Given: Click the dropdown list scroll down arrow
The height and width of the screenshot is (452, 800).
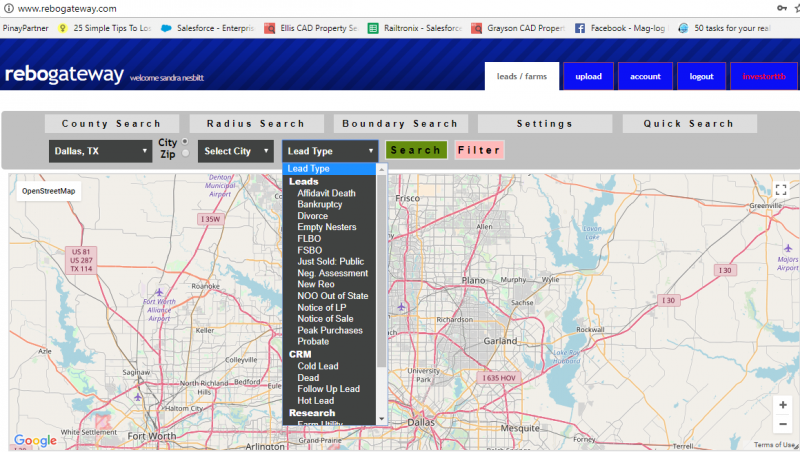Looking at the screenshot, I should (381, 419).
